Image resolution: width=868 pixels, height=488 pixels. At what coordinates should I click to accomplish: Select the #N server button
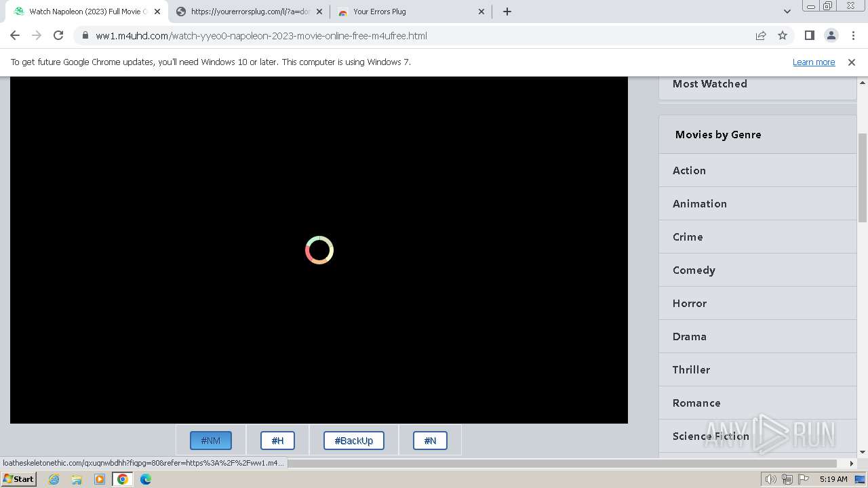point(430,441)
